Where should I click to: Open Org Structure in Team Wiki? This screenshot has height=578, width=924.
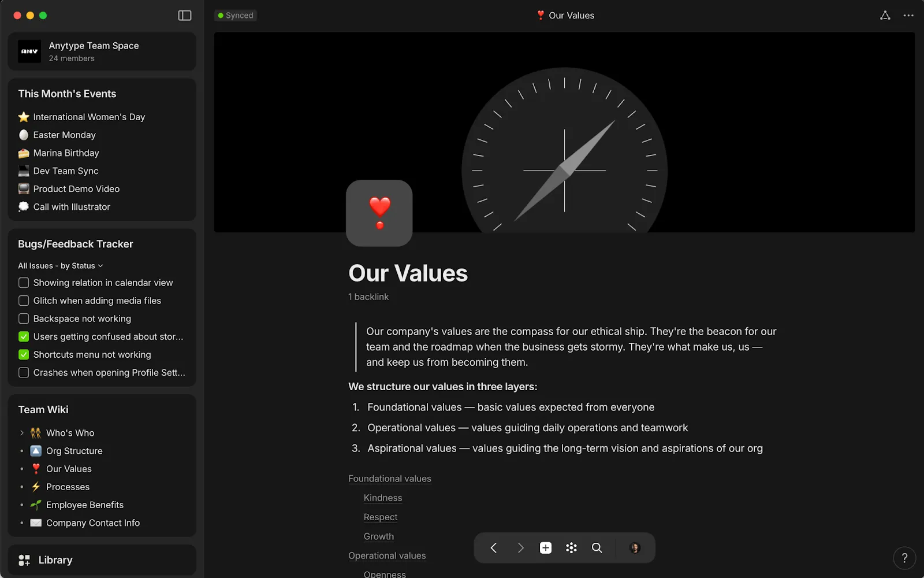[x=74, y=451]
